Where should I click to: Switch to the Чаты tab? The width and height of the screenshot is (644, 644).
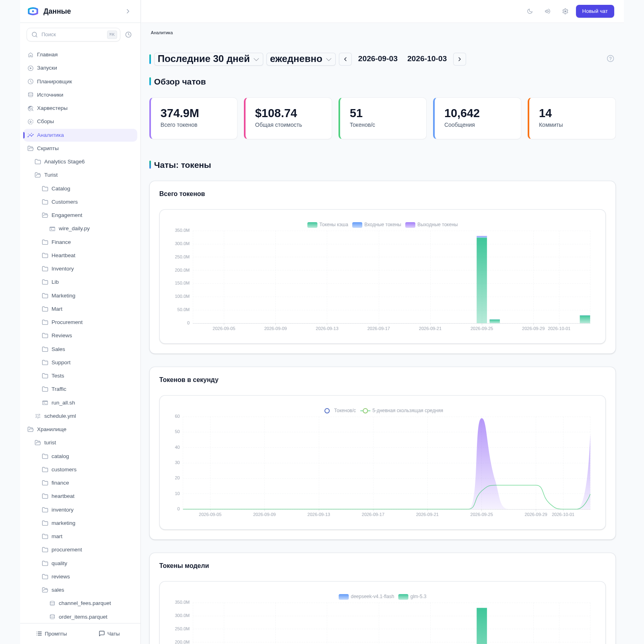pyautogui.click(x=109, y=634)
